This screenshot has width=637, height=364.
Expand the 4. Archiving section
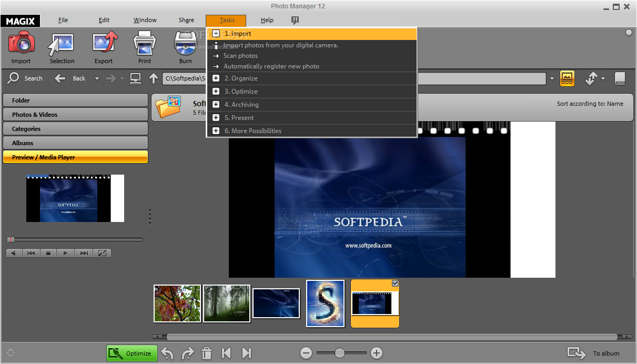(216, 105)
